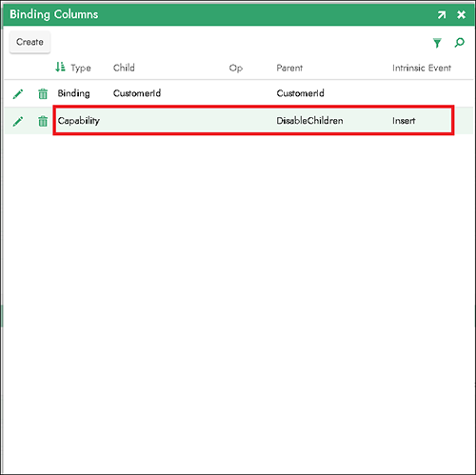The width and height of the screenshot is (476, 475).
Task: Edit the Capability DisableChildren row
Action: coord(18,121)
